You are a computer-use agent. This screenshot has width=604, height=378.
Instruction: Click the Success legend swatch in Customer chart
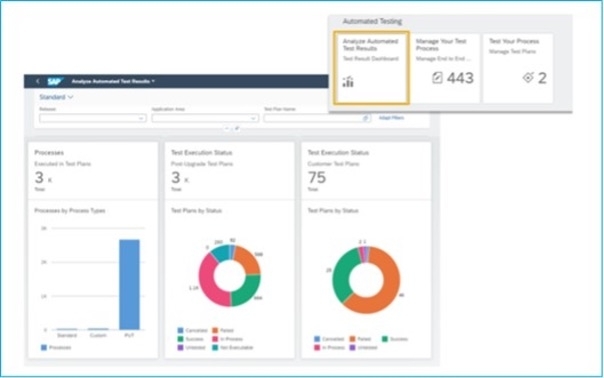384,339
